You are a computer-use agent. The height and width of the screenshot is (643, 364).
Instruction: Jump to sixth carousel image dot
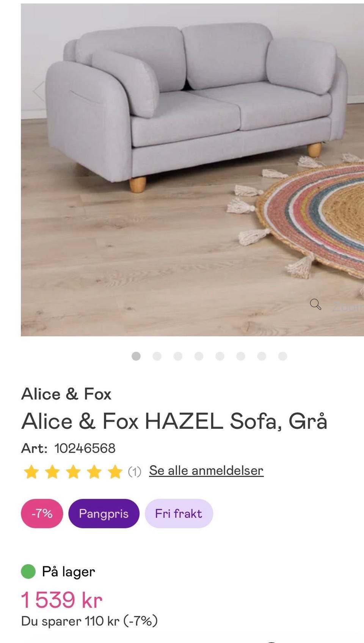click(241, 356)
